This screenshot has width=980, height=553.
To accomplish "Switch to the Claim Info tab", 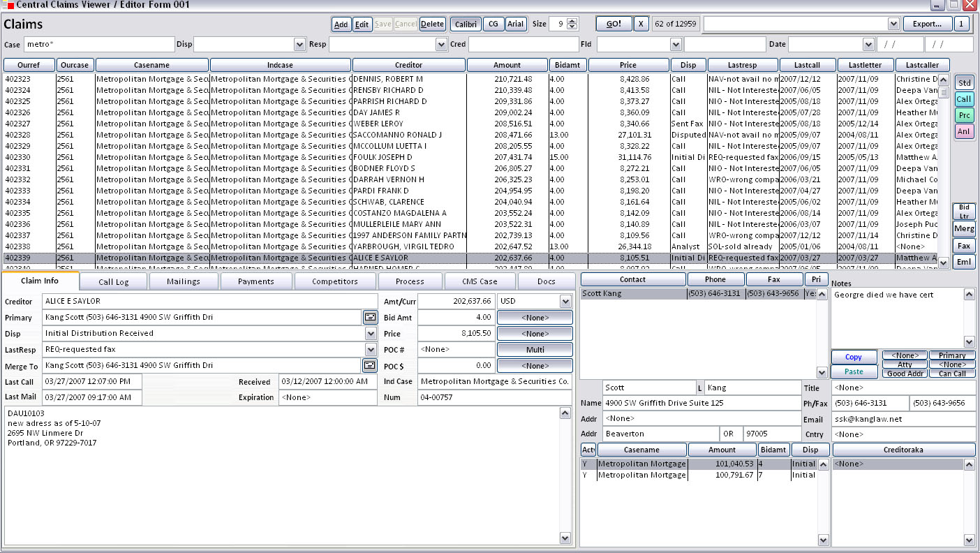I will pos(40,281).
